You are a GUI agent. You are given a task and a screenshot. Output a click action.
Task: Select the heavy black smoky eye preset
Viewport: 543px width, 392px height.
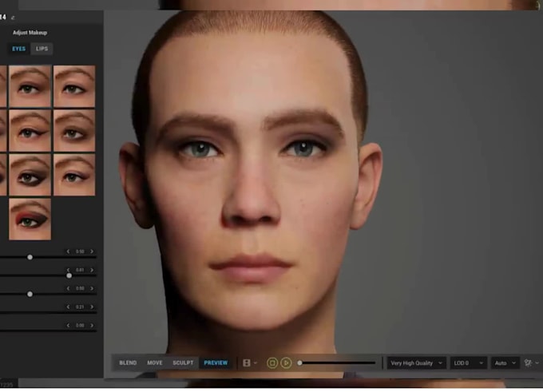(x=30, y=175)
